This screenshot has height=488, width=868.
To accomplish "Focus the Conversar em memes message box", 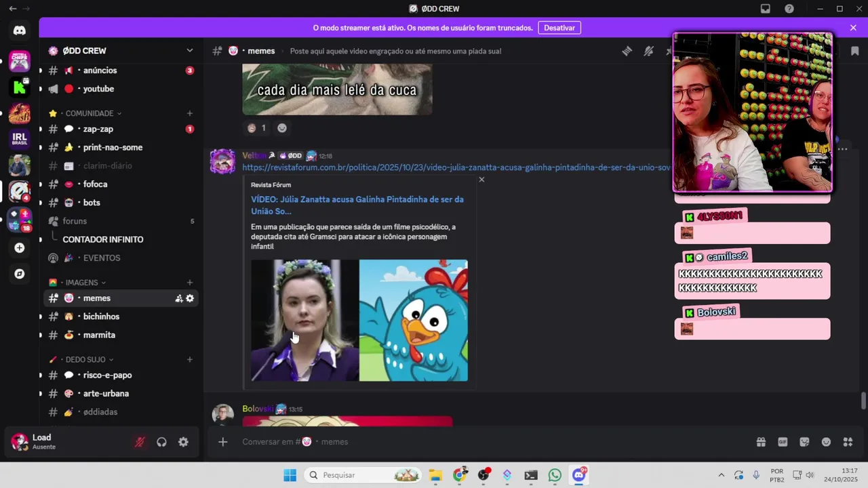I will point(495,442).
